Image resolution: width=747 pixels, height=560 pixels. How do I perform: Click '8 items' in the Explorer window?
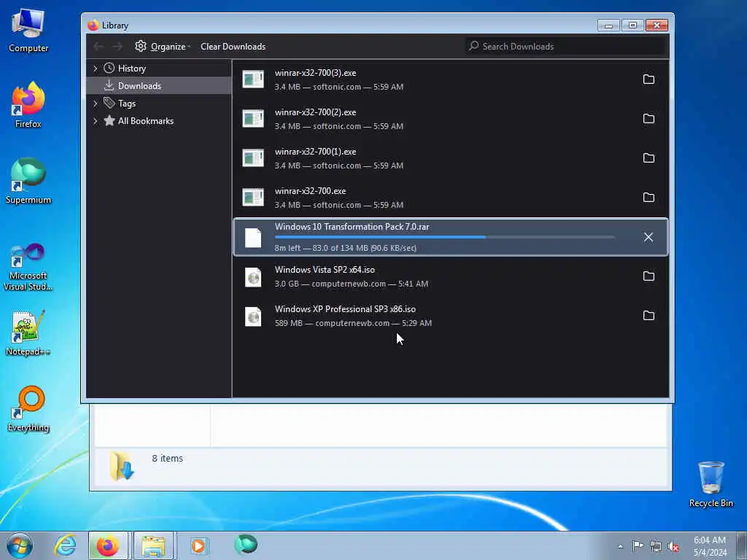point(167,458)
